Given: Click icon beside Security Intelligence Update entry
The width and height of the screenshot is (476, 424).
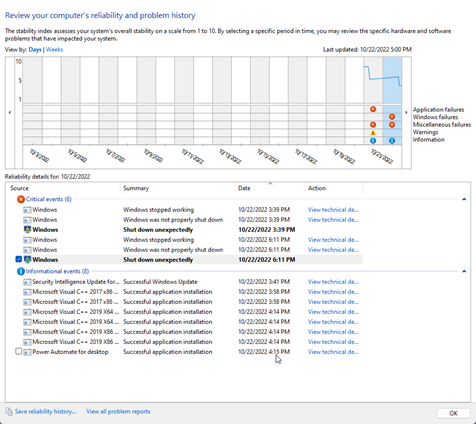Looking at the screenshot, I should 27,282.
